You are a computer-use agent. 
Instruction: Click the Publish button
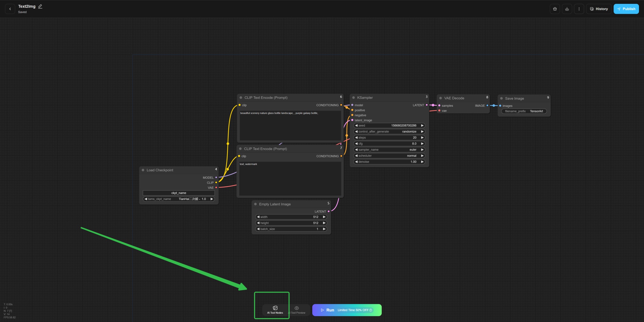click(626, 9)
